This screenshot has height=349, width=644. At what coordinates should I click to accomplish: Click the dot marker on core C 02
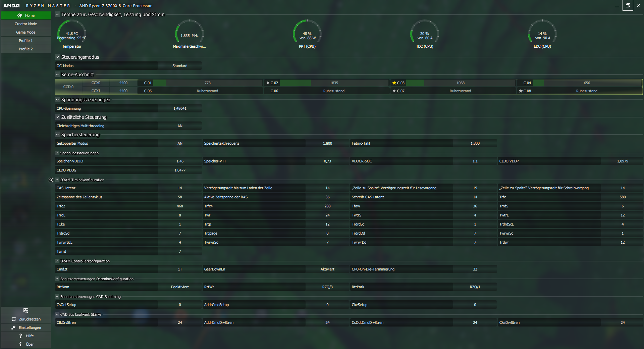(x=268, y=83)
